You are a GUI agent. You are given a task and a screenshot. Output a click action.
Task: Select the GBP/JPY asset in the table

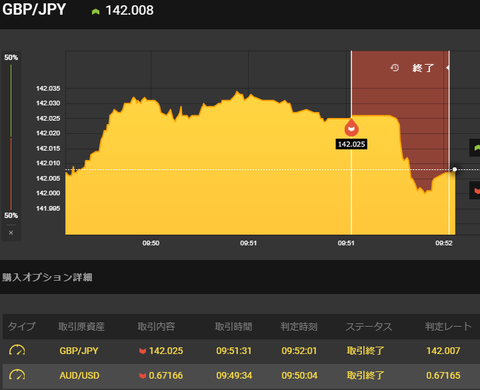[79, 351]
